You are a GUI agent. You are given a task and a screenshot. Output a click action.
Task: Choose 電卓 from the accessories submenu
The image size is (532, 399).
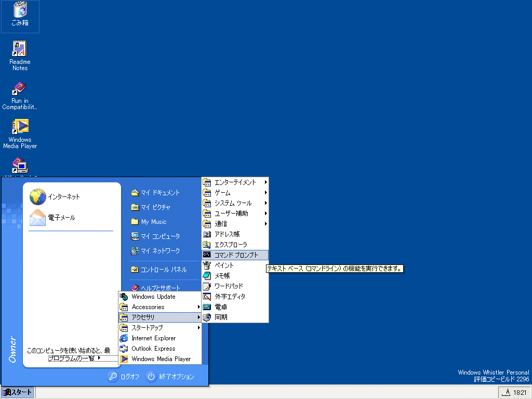tap(235, 307)
